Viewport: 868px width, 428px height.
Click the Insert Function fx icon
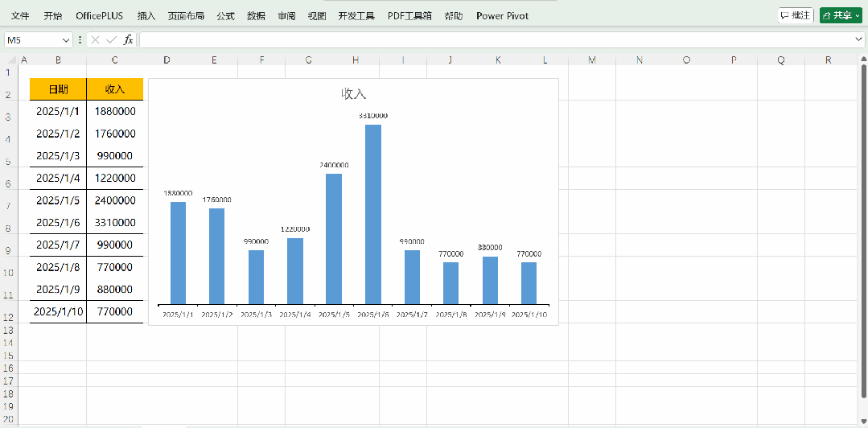click(128, 39)
